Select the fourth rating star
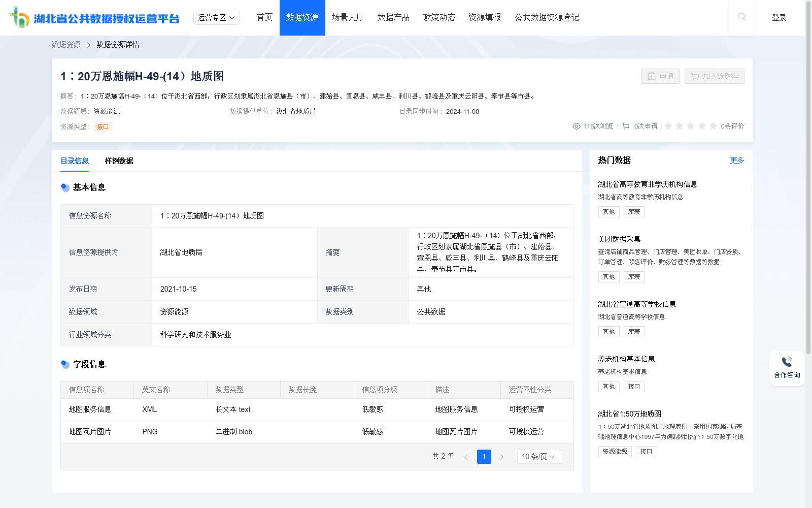The width and height of the screenshot is (812, 508). coord(702,126)
